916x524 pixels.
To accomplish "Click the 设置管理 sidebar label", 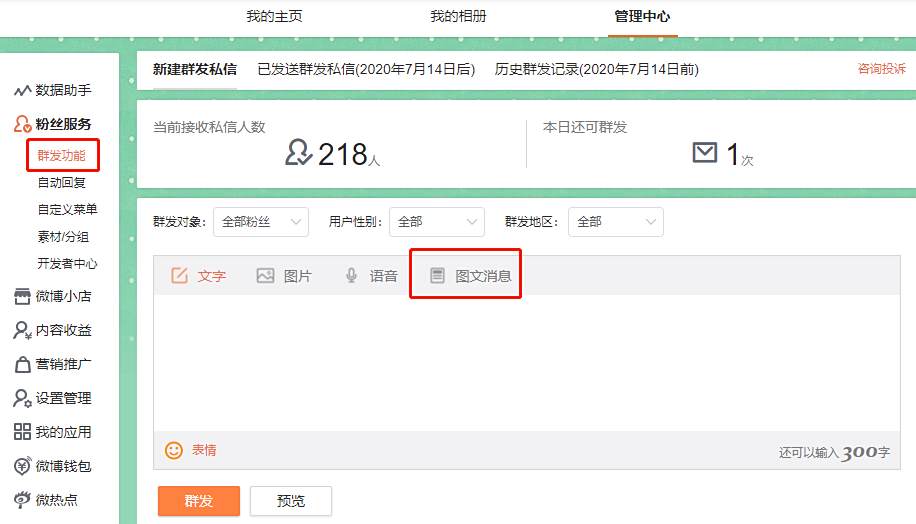I will (x=63, y=398).
